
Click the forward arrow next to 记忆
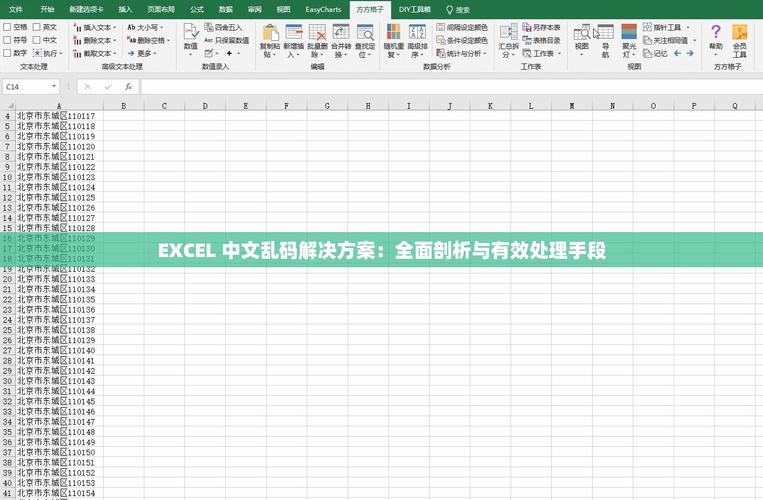[x=690, y=54]
